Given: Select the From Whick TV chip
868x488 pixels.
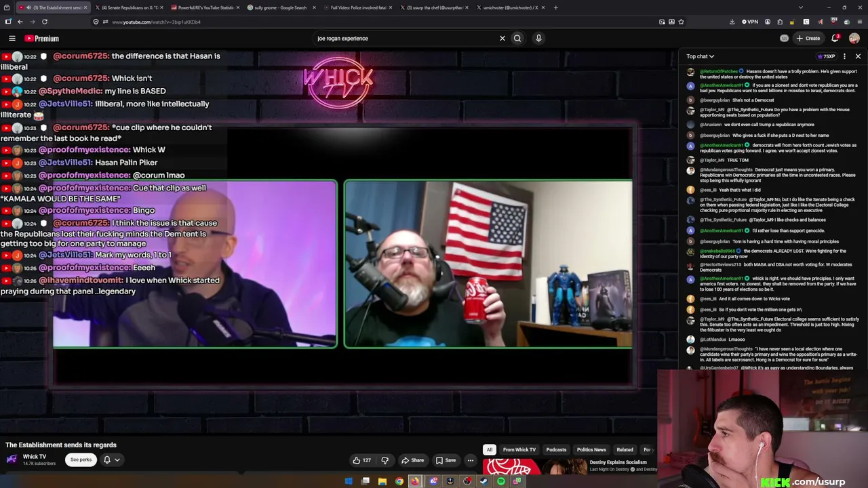Looking at the screenshot, I should coord(519,450).
